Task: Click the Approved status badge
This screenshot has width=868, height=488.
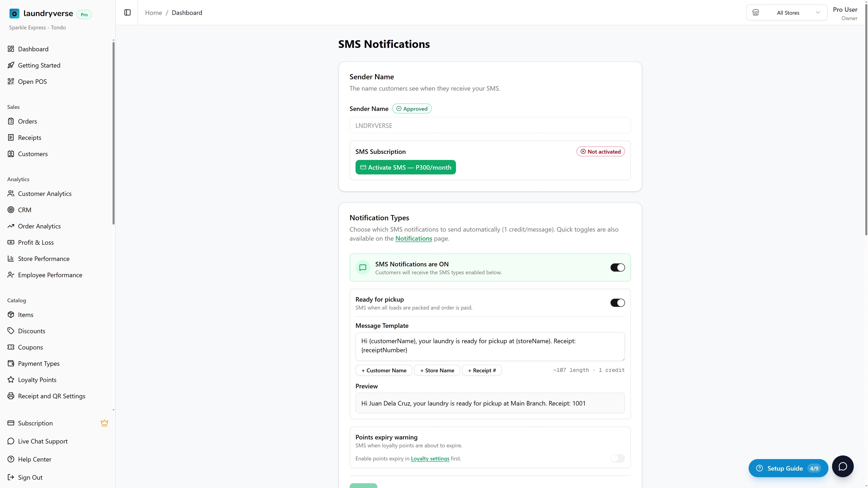Action: coord(412,109)
